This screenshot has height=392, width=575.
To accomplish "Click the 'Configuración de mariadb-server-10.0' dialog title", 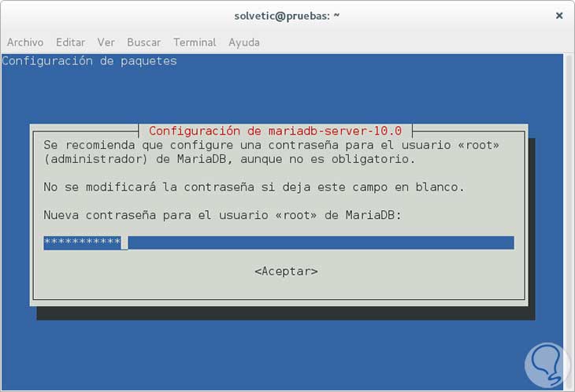I will [276, 131].
